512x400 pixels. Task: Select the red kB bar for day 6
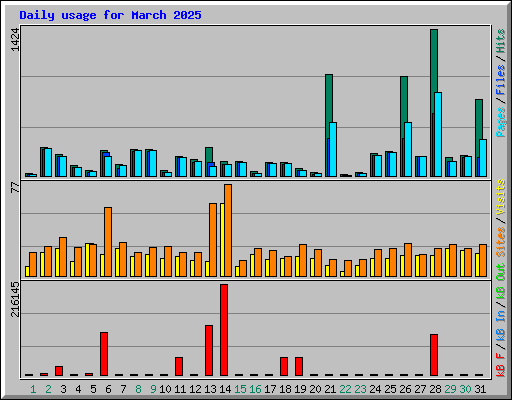coord(104,354)
